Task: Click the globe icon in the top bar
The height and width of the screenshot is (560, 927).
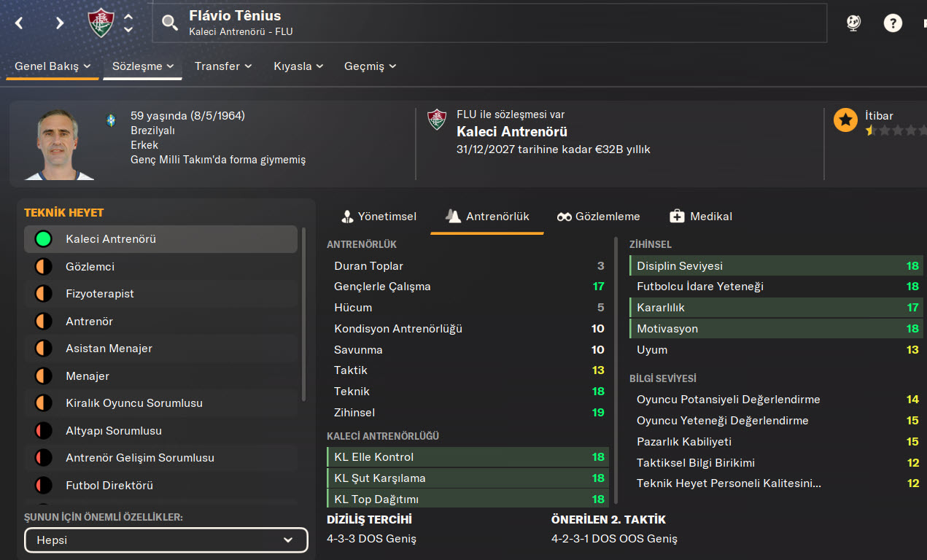Action: tap(853, 23)
